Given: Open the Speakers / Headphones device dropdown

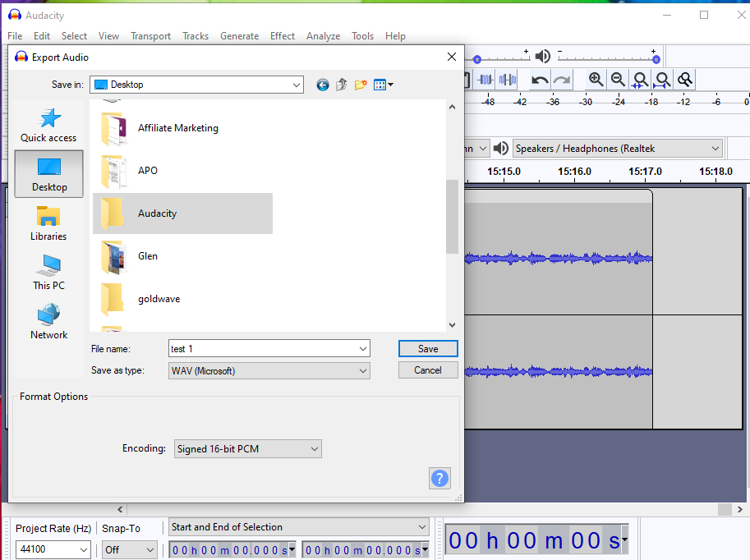Looking at the screenshot, I should pyautogui.click(x=617, y=149).
